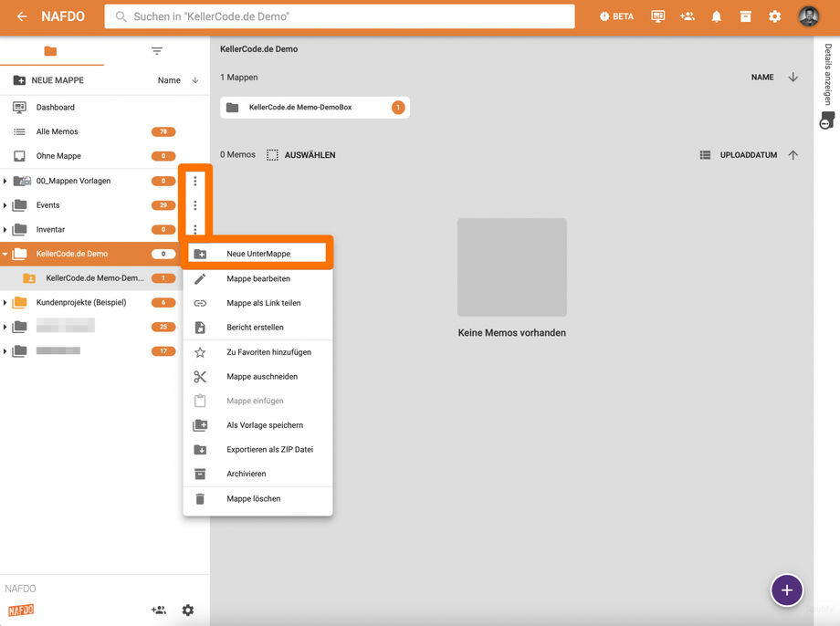Choose Archivieren from the menu
The image size is (840, 626).
(x=257, y=474)
